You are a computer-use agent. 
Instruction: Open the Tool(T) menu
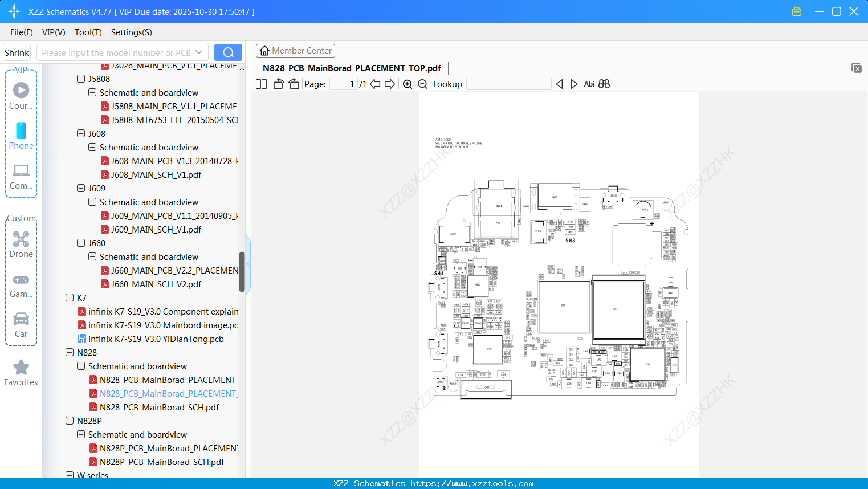point(88,32)
